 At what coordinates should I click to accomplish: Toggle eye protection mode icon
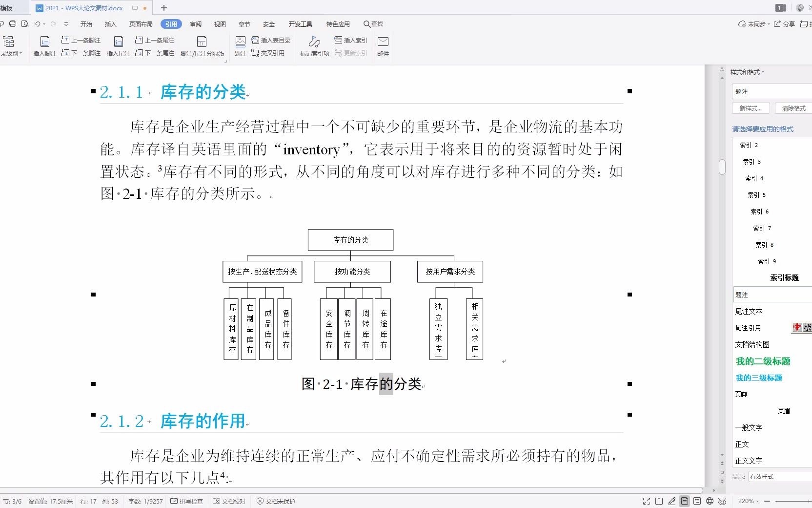723,501
